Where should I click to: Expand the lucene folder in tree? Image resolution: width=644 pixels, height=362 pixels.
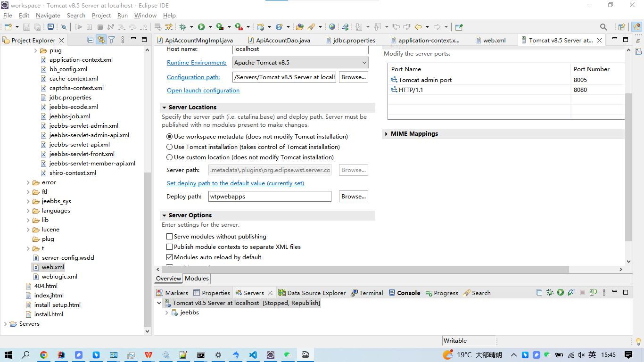pos(28,230)
